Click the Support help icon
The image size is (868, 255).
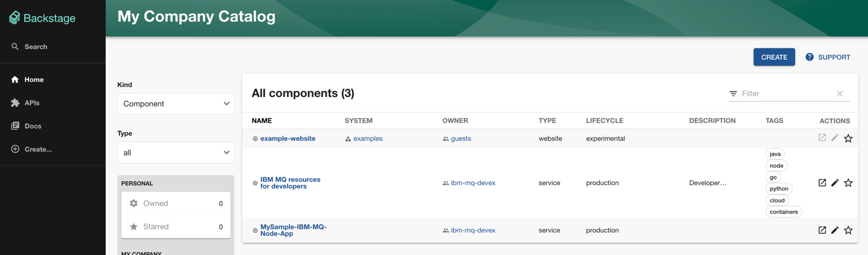(809, 57)
